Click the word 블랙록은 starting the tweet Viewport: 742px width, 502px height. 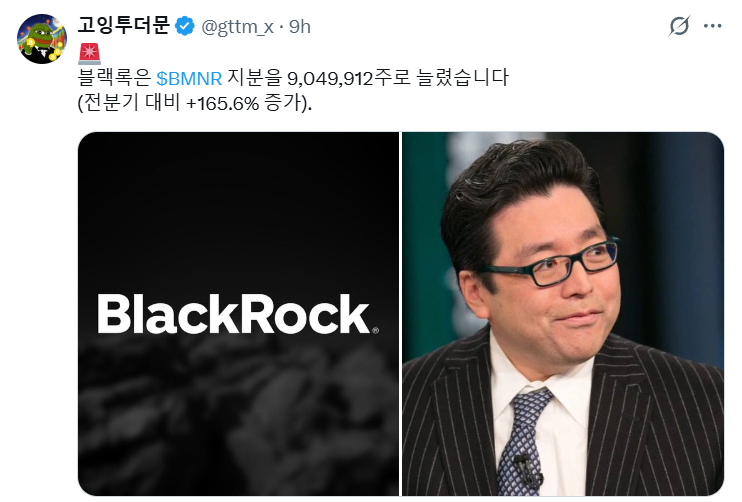[x=114, y=78]
